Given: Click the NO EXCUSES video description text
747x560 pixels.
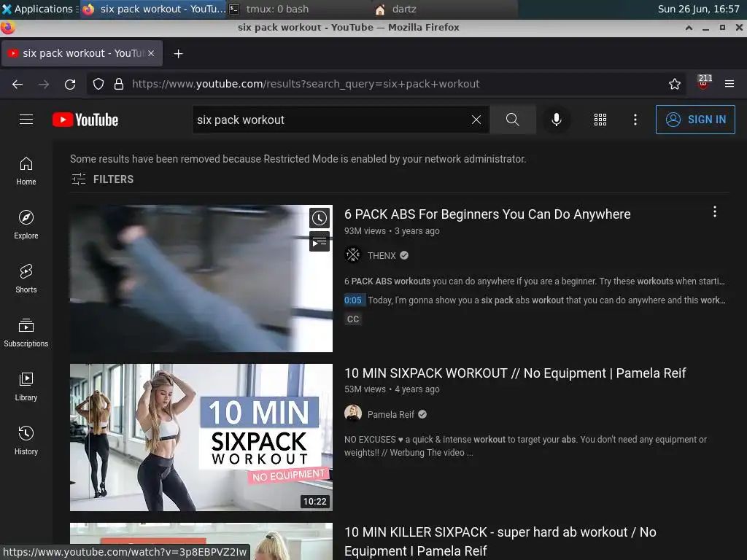Looking at the screenshot, I should click(x=525, y=446).
